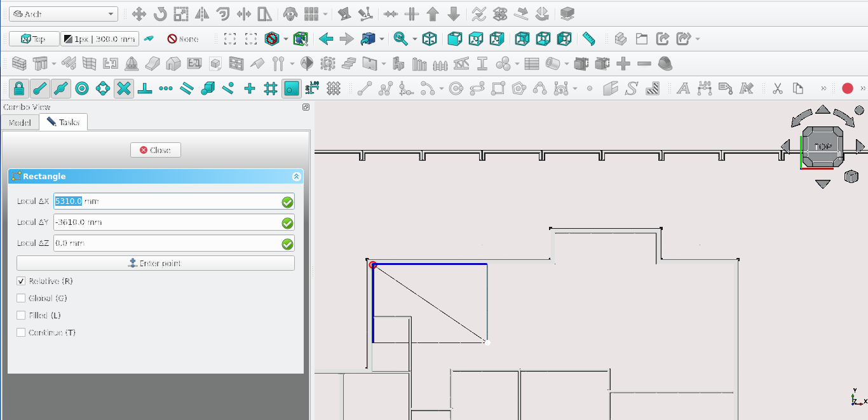Select the Arch wall tool

click(x=20, y=64)
